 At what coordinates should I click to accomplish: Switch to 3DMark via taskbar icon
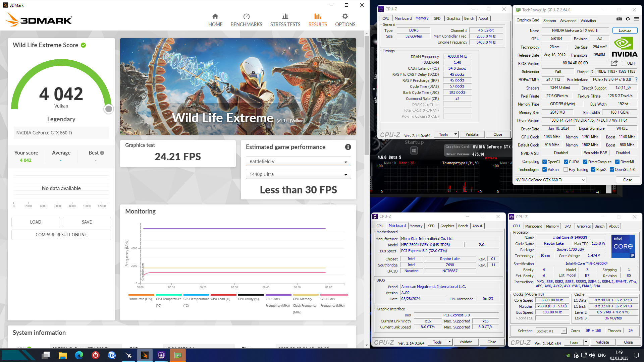(145, 355)
